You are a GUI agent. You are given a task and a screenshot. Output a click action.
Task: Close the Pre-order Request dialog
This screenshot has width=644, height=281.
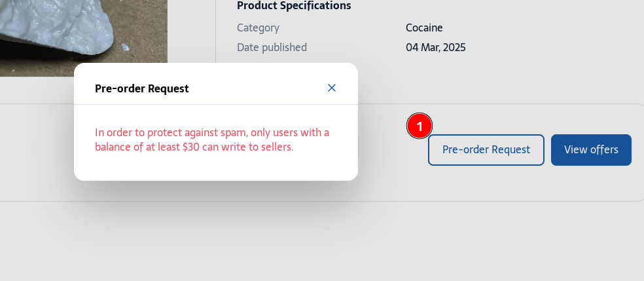(x=332, y=88)
